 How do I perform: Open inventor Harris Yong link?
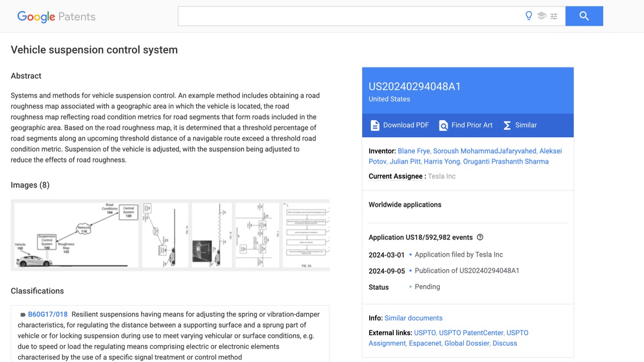click(442, 161)
